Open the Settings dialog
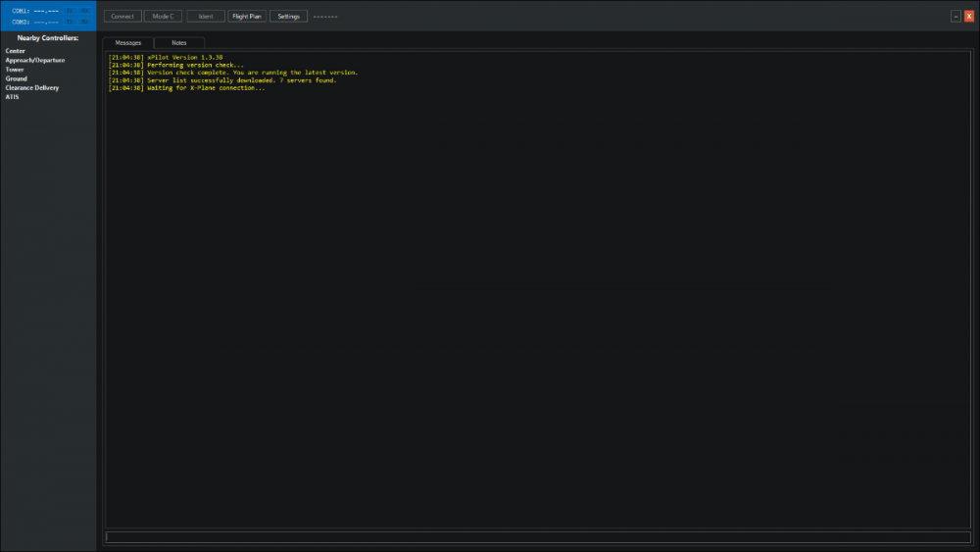The width and height of the screenshot is (980, 552). coord(288,17)
